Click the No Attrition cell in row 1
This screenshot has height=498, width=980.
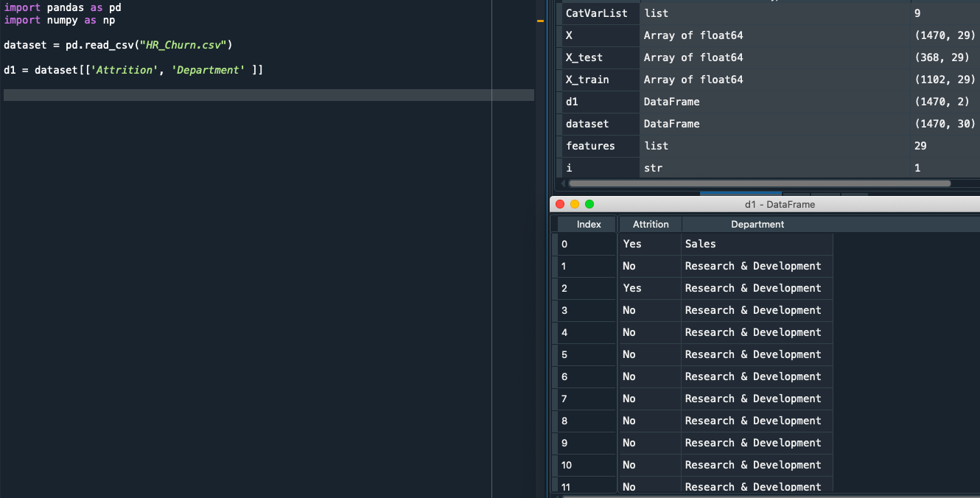coord(650,266)
